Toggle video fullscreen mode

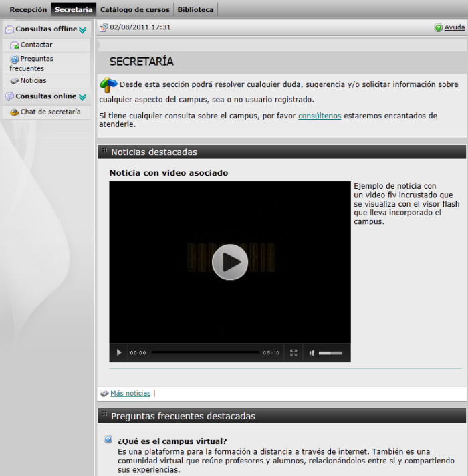(x=294, y=352)
